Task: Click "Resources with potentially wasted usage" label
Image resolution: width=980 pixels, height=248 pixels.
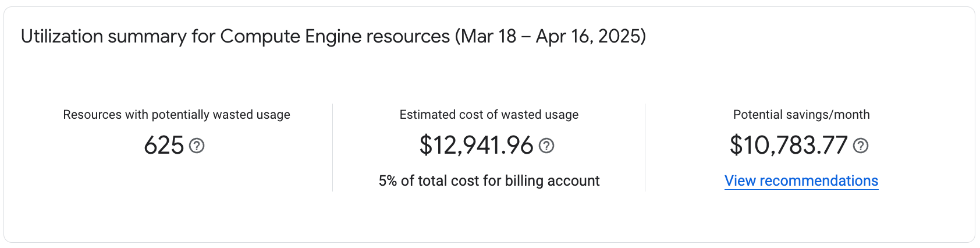Action: coord(176,115)
